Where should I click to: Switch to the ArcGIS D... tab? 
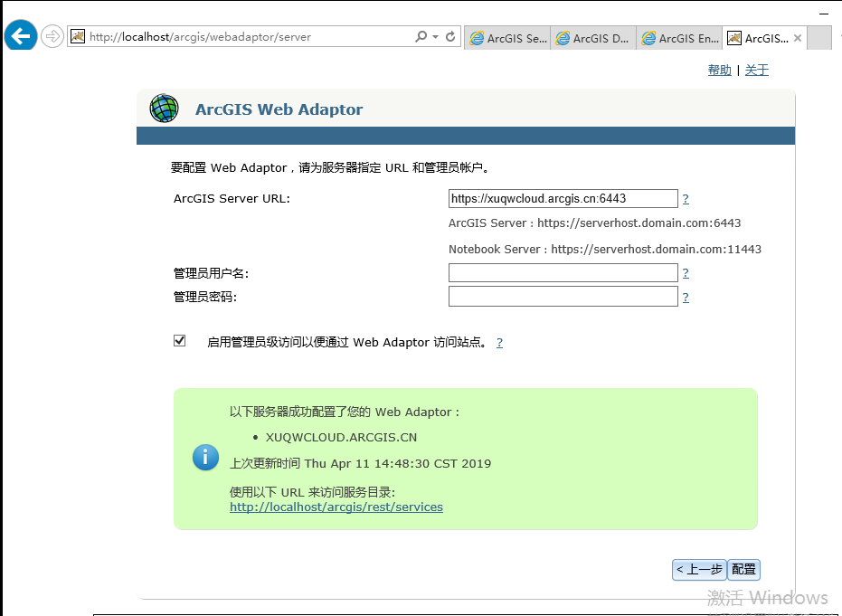(x=593, y=38)
